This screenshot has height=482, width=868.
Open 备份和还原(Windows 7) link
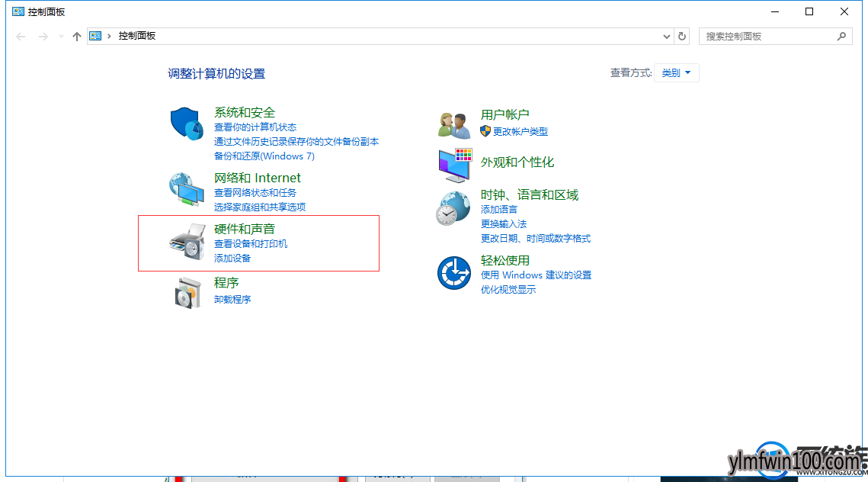(264, 156)
